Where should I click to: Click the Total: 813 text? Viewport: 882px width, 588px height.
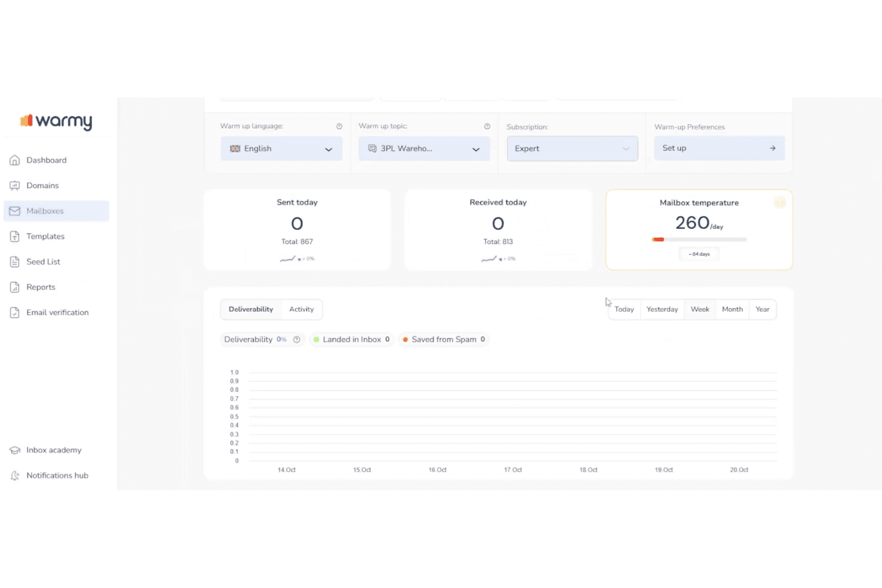click(498, 242)
